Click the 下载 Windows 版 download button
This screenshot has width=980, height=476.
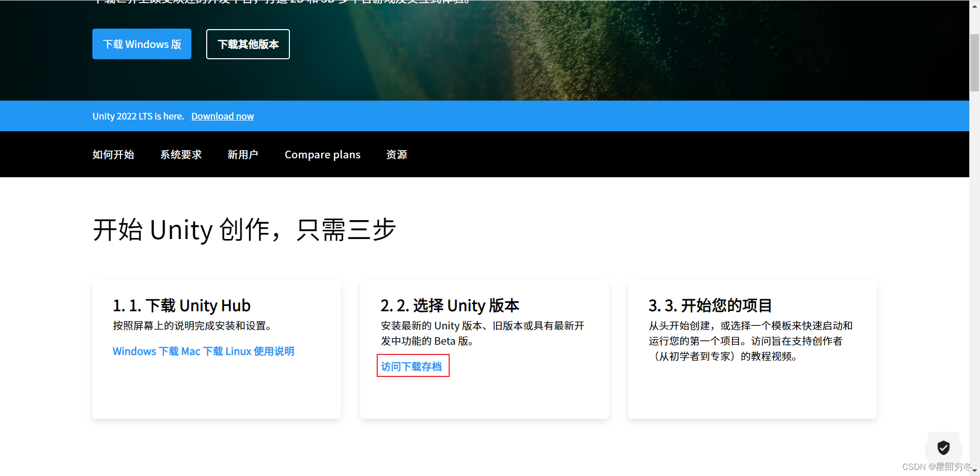tap(141, 44)
